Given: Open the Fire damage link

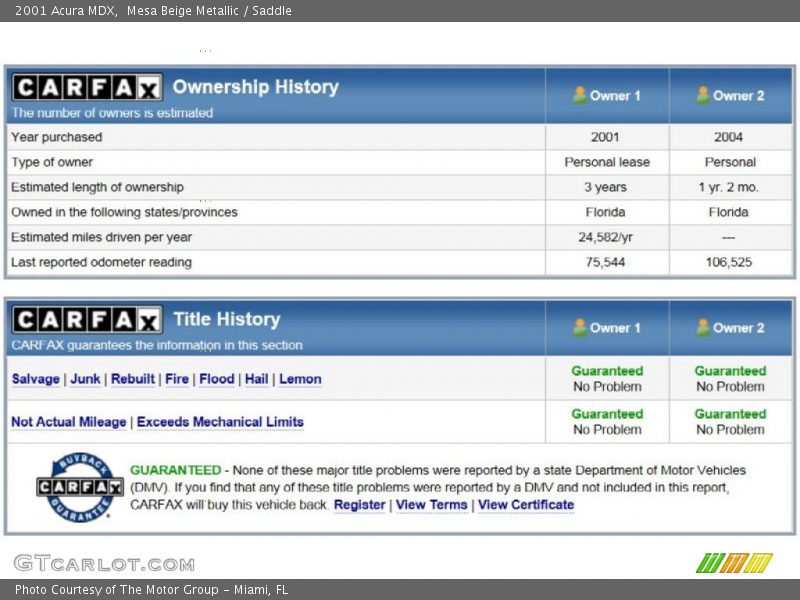Looking at the screenshot, I should pos(177,379).
